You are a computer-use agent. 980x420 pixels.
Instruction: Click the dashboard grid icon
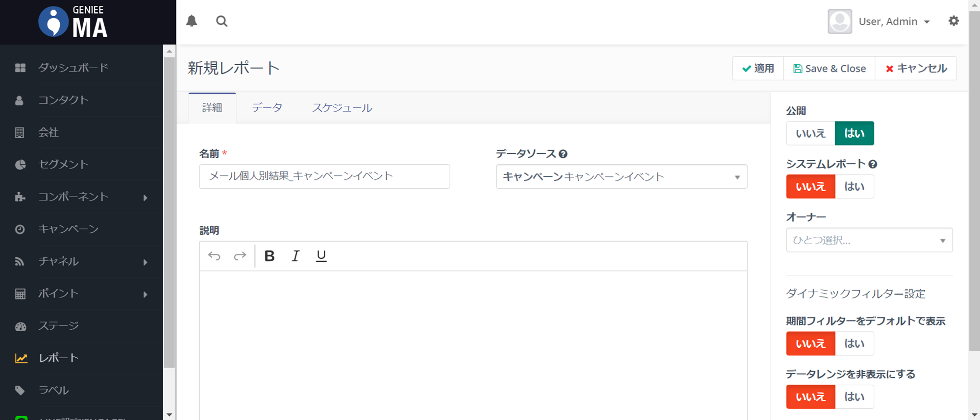point(20,68)
